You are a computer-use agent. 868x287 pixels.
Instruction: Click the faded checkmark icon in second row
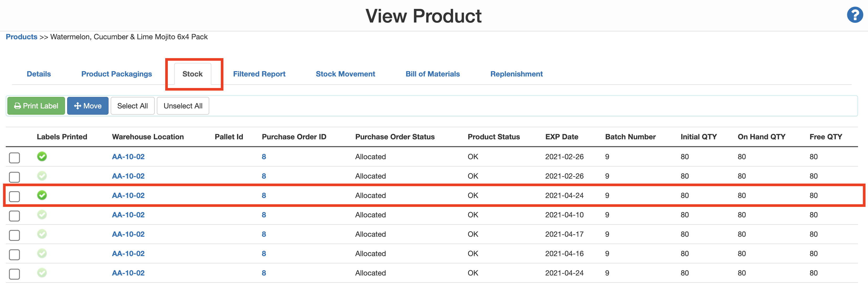point(42,176)
